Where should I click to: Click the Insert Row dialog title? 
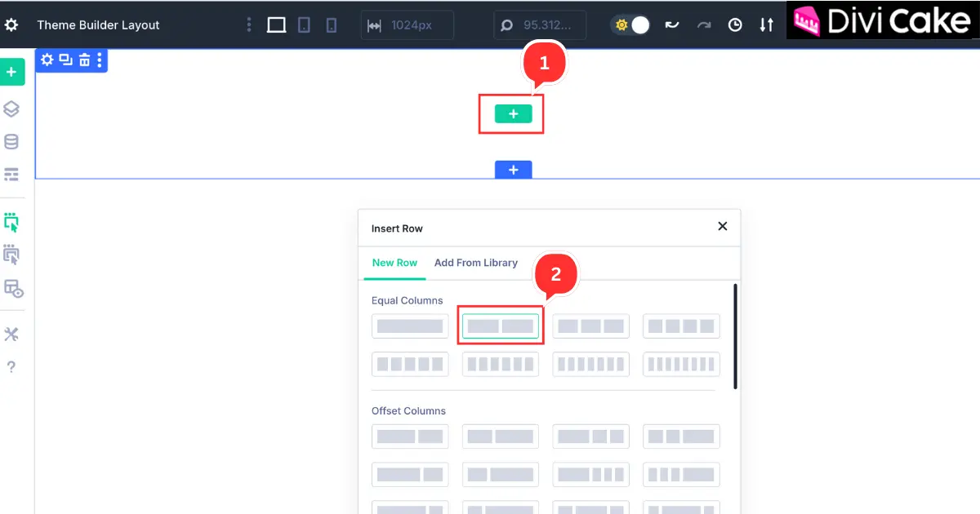(x=397, y=228)
